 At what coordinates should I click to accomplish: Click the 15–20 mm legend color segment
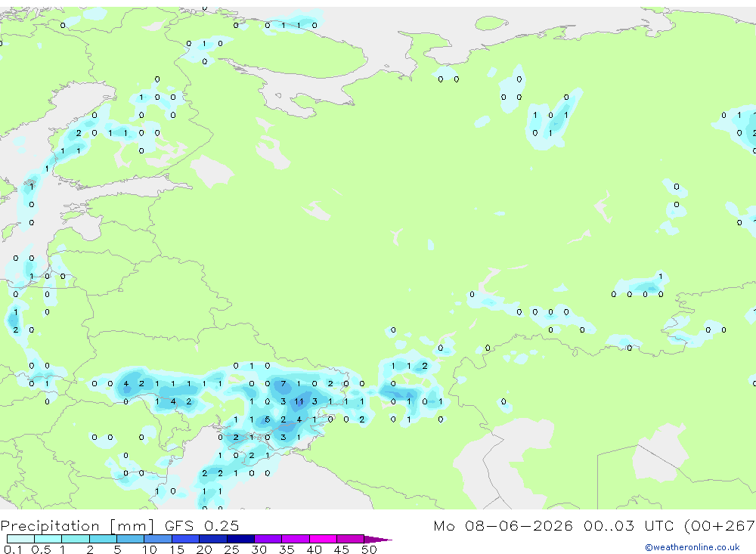185,539
